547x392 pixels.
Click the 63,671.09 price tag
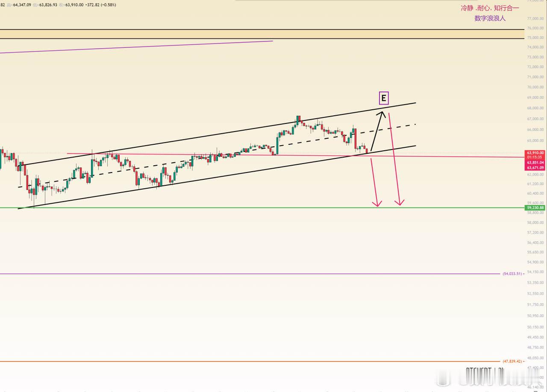(535, 168)
